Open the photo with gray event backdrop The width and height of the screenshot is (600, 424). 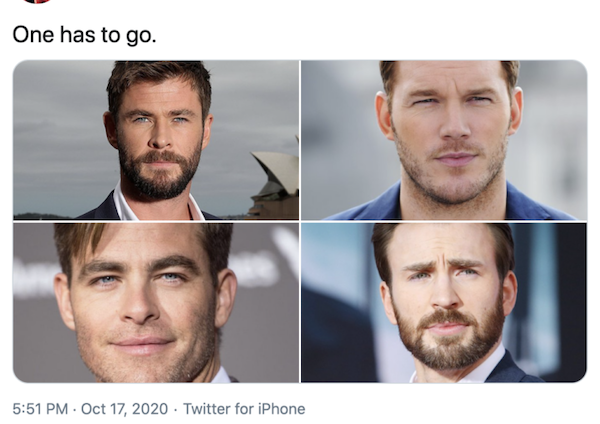[x=156, y=302]
